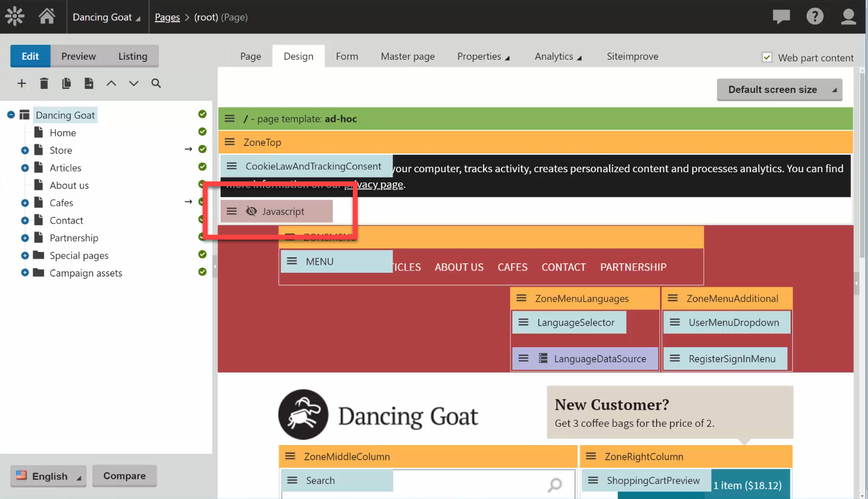This screenshot has width=868, height=499.
Task: Open the shopping cart showing 1 item
Action: point(749,484)
